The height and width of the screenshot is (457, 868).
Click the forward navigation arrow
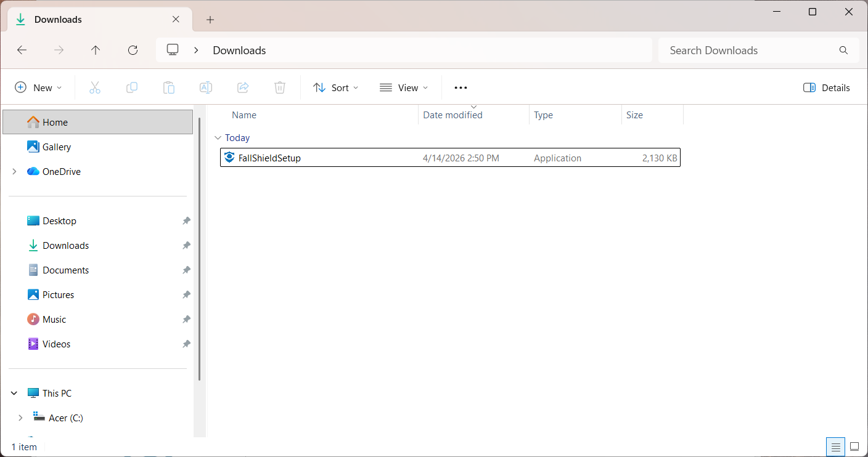point(59,51)
